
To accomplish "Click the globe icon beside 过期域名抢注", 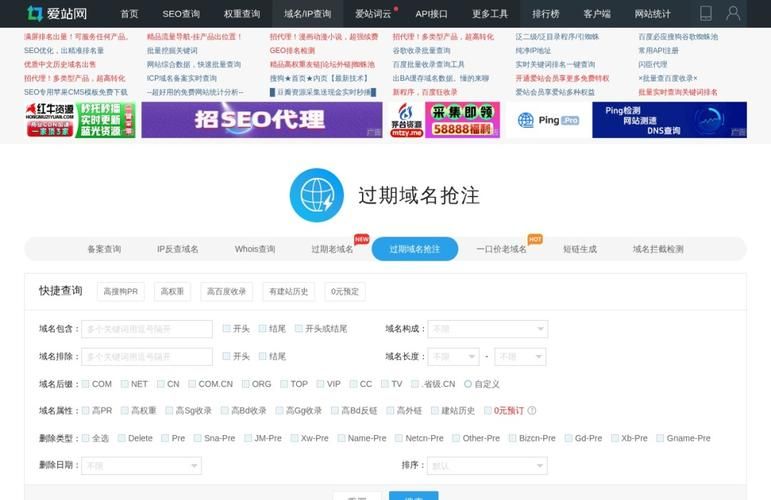I will pyautogui.click(x=317, y=195).
